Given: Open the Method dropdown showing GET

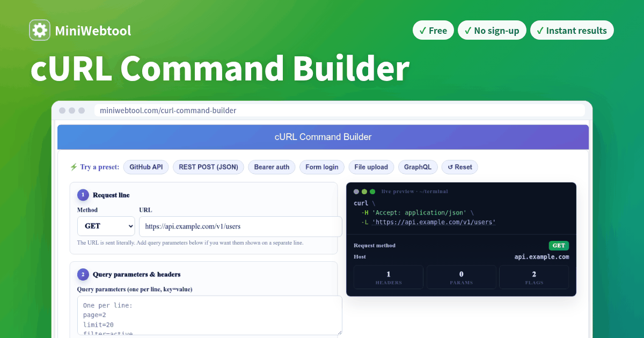Looking at the screenshot, I should (x=106, y=226).
